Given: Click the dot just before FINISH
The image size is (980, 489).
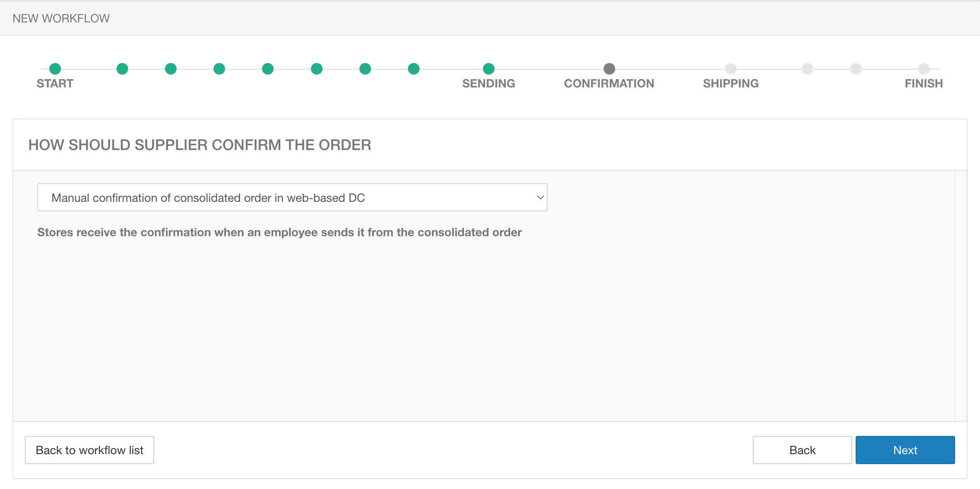Looking at the screenshot, I should [856, 69].
